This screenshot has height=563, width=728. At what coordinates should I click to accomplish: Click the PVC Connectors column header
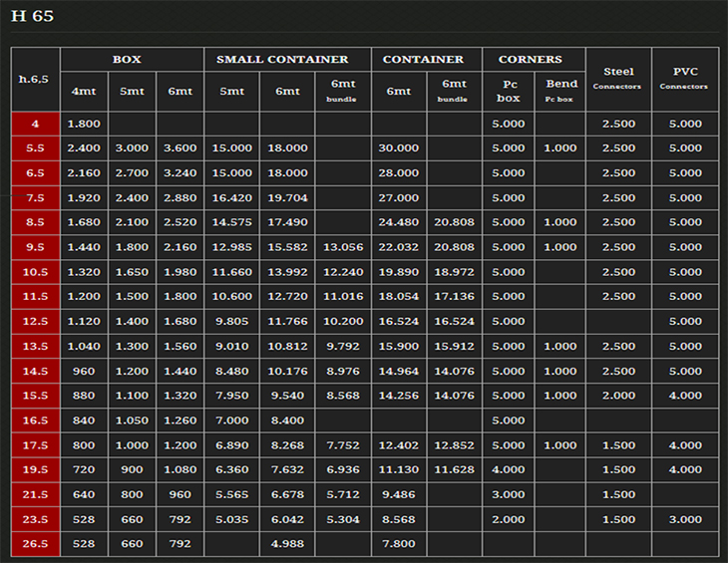pyautogui.click(x=685, y=79)
